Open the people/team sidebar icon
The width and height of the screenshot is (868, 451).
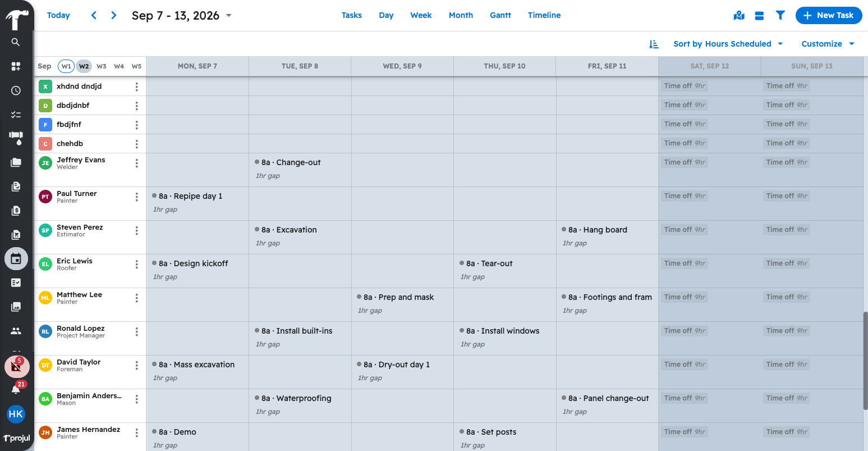pos(16,331)
